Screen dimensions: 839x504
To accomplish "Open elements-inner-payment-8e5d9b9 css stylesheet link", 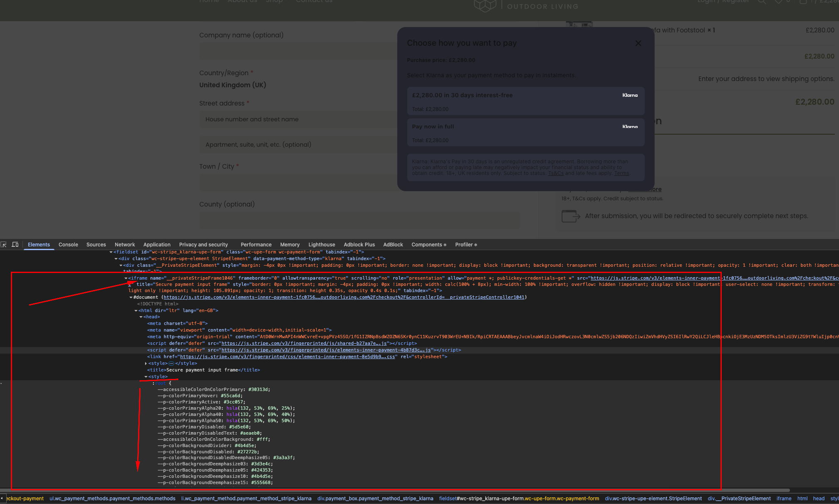I will pyautogui.click(x=287, y=357).
